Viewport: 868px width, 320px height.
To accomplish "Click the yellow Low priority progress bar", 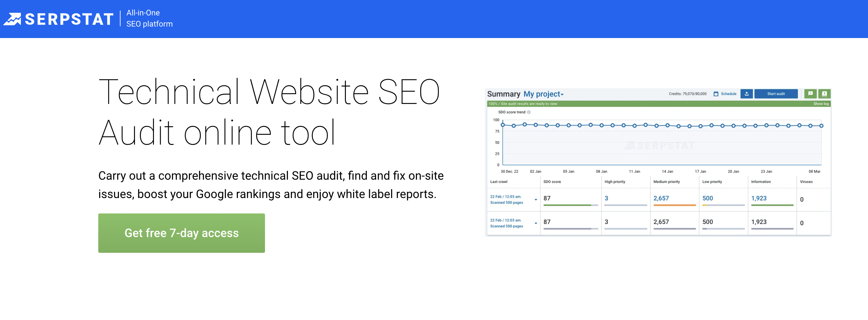I will pos(705,205).
